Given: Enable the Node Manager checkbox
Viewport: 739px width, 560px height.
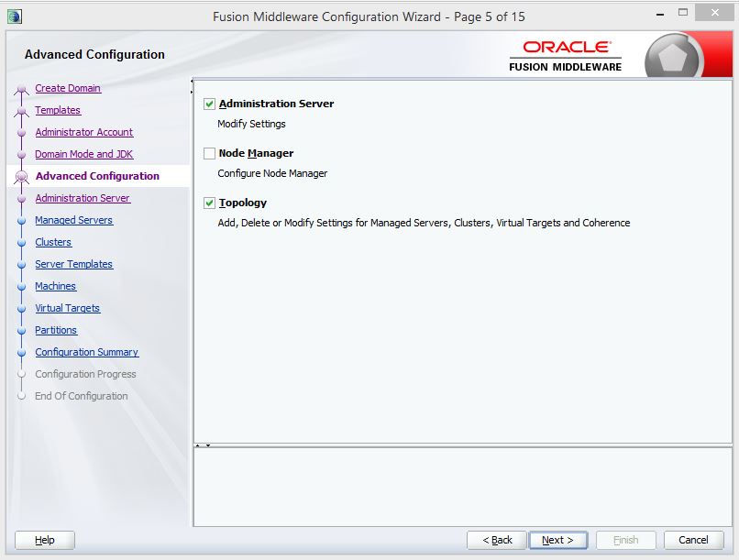Looking at the screenshot, I should [x=210, y=154].
